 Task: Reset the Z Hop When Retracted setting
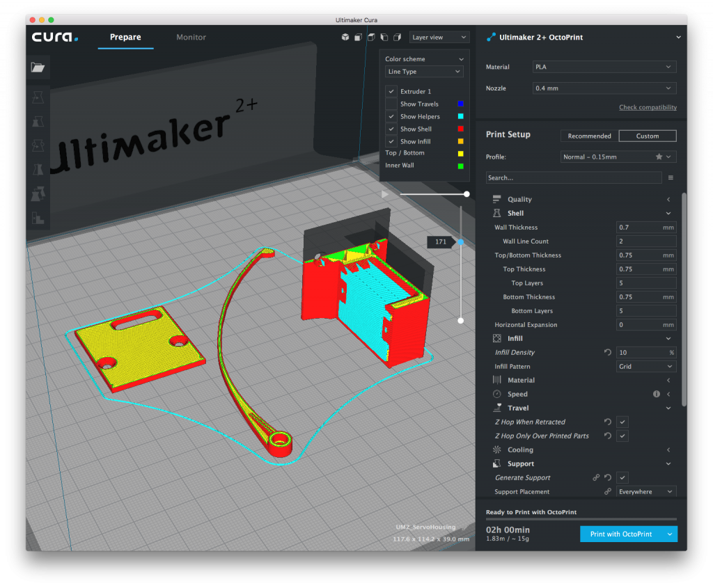(608, 422)
